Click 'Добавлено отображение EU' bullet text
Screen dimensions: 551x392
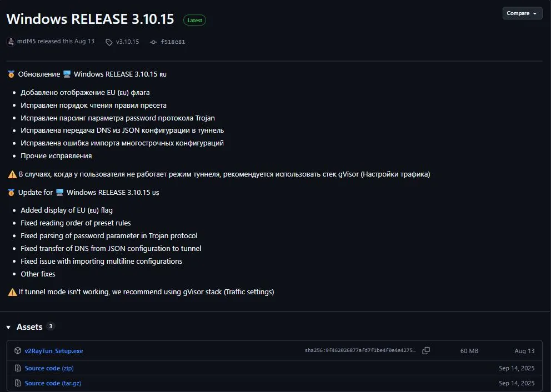point(85,92)
